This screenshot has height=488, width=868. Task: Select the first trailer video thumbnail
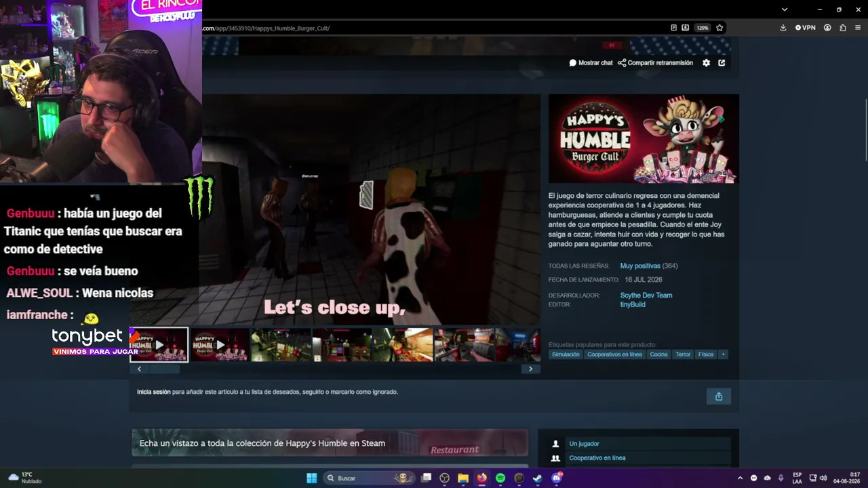pyautogui.click(x=159, y=345)
